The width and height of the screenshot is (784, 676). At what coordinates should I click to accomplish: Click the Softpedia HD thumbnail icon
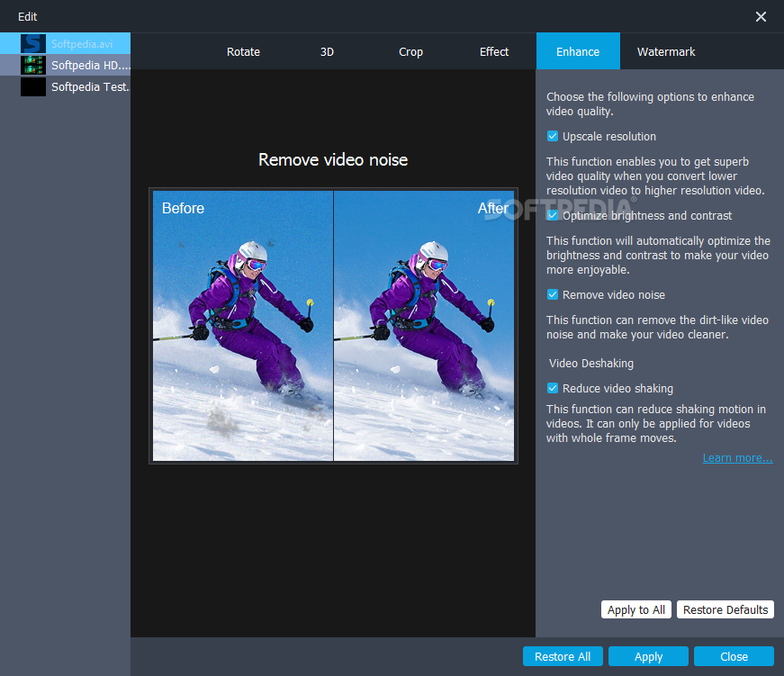point(33,65)
